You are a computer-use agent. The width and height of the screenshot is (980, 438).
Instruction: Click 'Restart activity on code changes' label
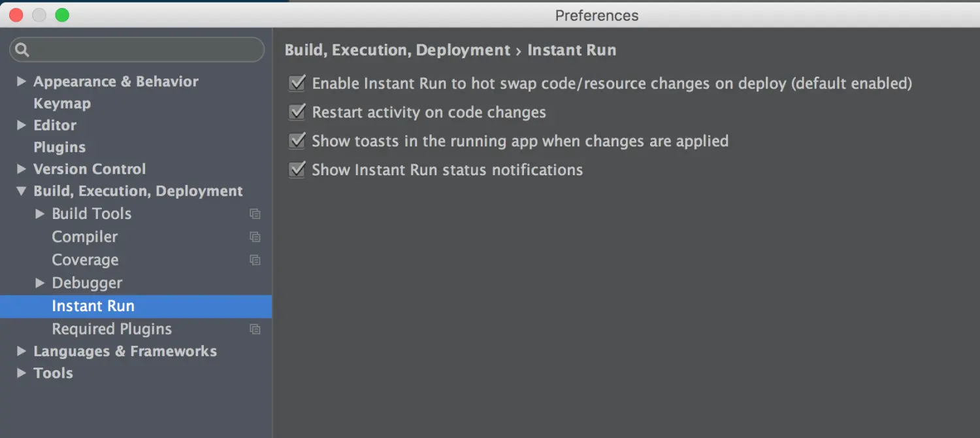tap(429, 112)
